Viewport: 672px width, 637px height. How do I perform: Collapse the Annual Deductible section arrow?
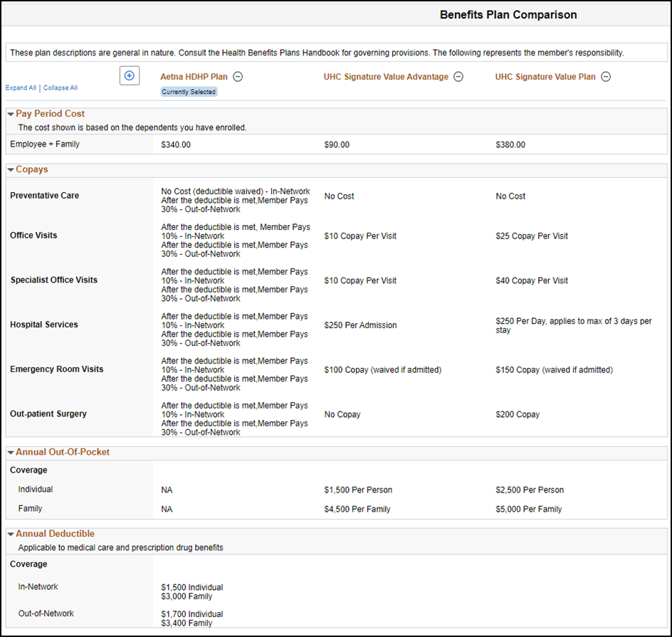tap(11, 535)
